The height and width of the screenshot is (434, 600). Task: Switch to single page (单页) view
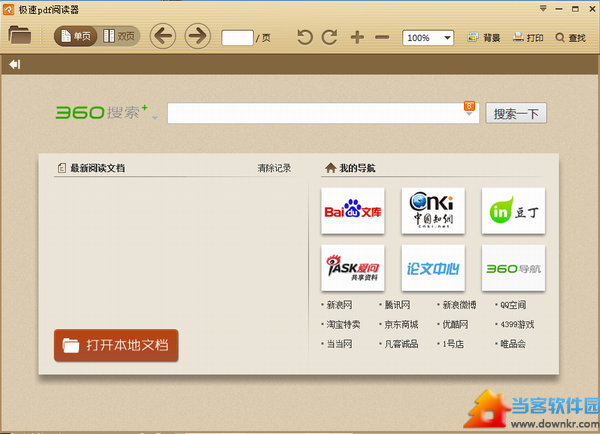tap(75, 36)
